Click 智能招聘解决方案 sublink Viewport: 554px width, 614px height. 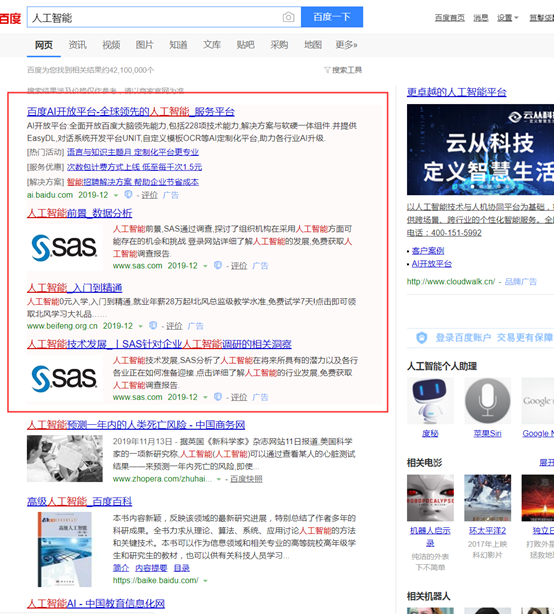[133, 182]
